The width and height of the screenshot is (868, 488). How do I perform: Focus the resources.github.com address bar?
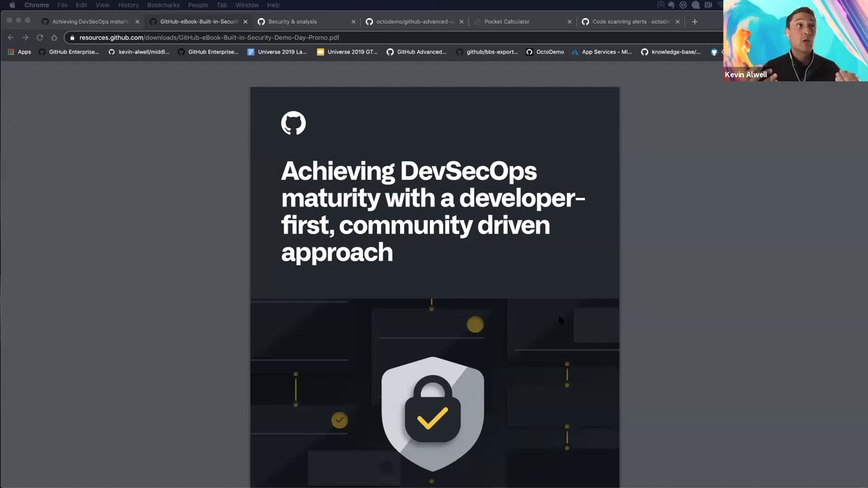tap(393, 37)
